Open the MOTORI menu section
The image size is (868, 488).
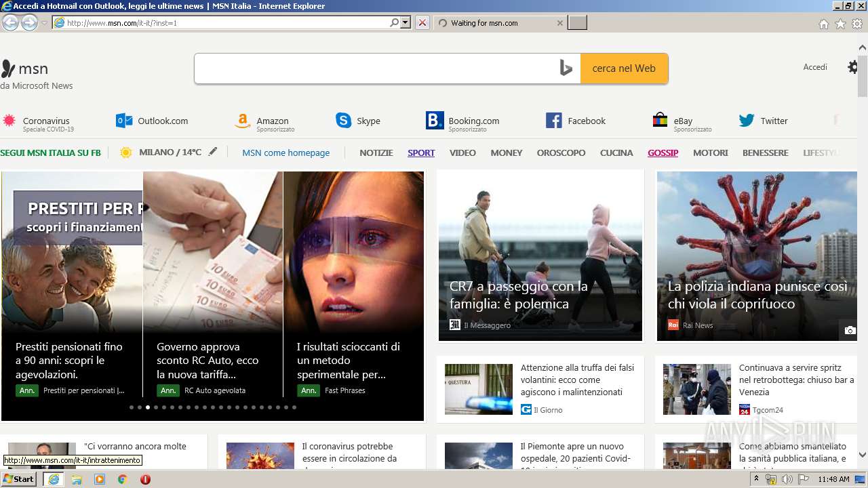tap(711, 153)
